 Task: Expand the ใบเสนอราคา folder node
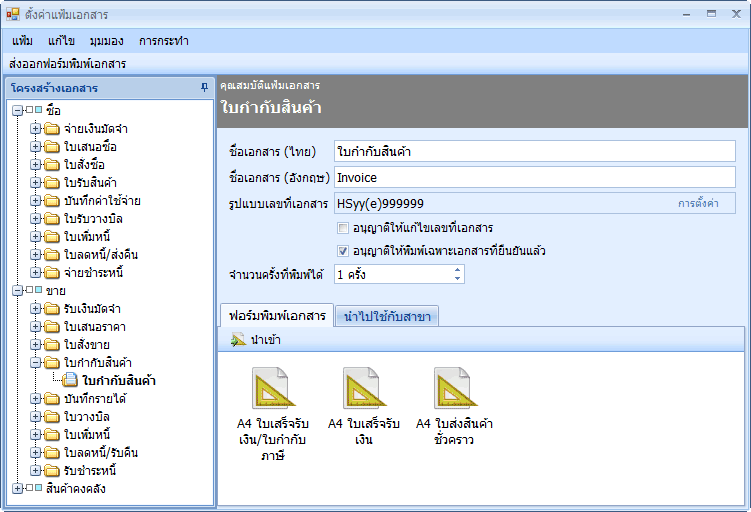(36, 326)
